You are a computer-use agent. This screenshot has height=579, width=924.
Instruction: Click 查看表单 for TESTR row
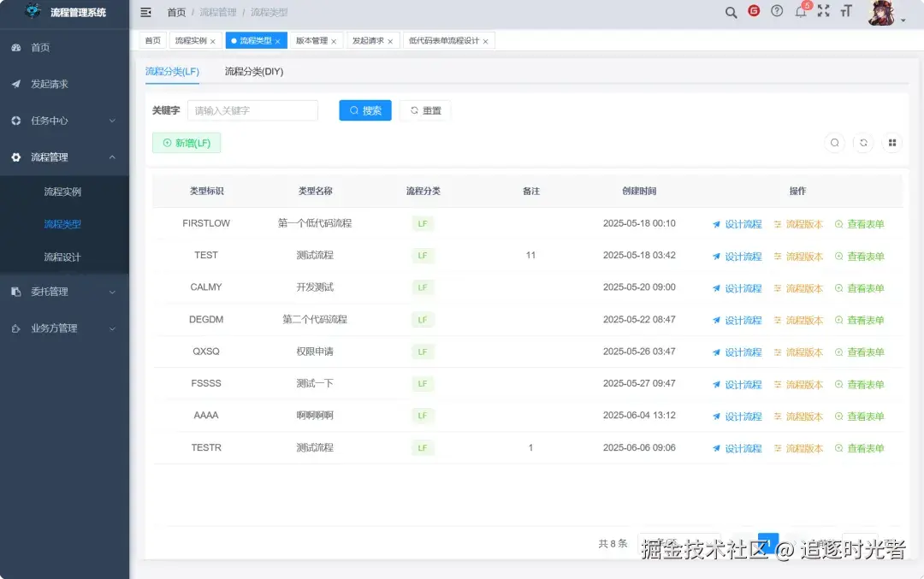point(860,448)
